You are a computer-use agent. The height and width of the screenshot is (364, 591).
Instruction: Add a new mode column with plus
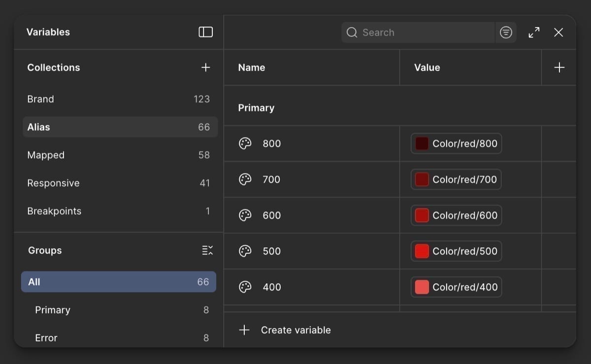(559, 67)
